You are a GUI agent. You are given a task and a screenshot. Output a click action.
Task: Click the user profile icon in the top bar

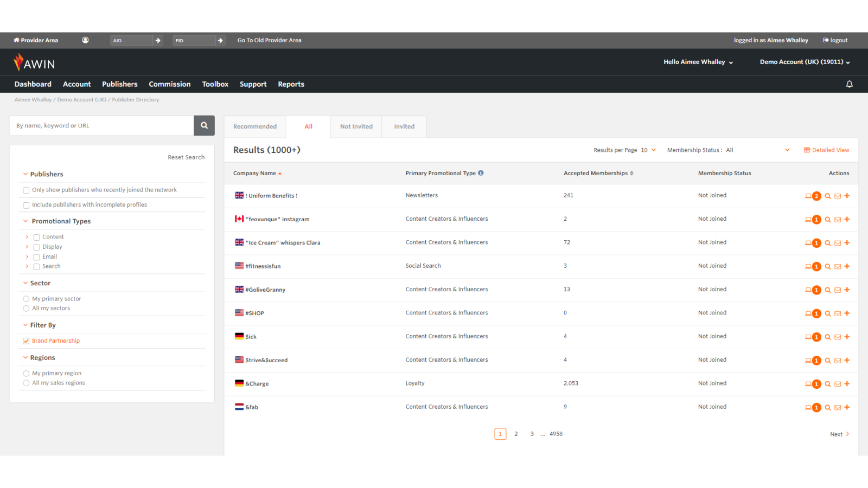coord(85,40)
